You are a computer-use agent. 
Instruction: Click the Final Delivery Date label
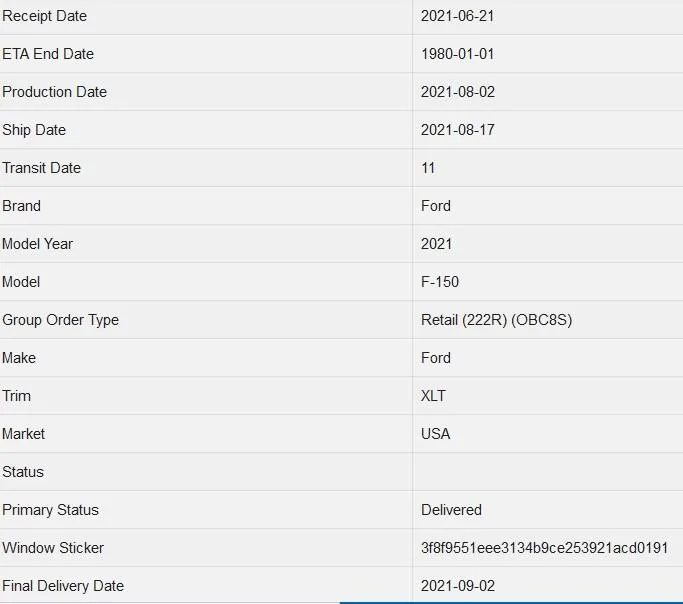(x=63, y=586)
